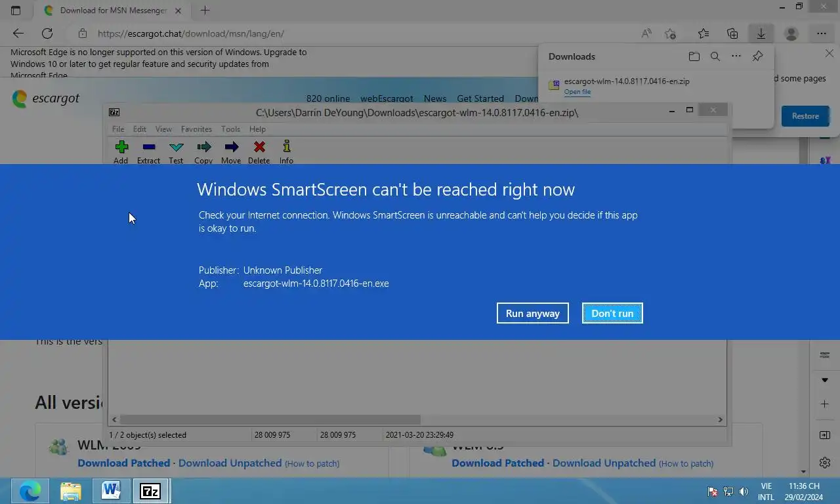
Task: Click '1 / 2 object(s) selected' status text
Action: [x=148, y=434]
